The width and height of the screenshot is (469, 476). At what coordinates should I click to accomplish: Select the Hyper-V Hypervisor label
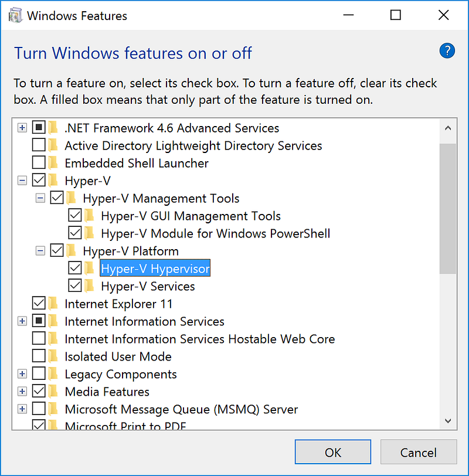pos(155,268)
